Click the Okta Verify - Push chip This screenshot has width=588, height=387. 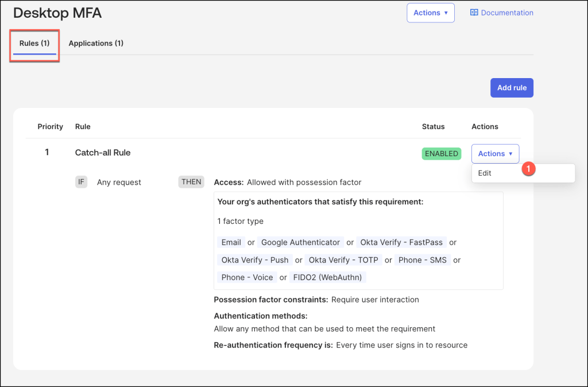(255, 260)
